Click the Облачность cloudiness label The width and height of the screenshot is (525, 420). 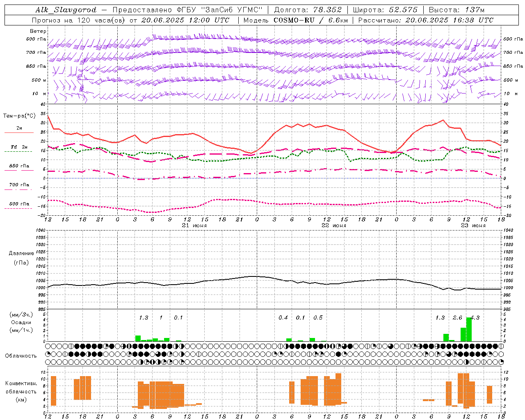[x=21, y=356]
